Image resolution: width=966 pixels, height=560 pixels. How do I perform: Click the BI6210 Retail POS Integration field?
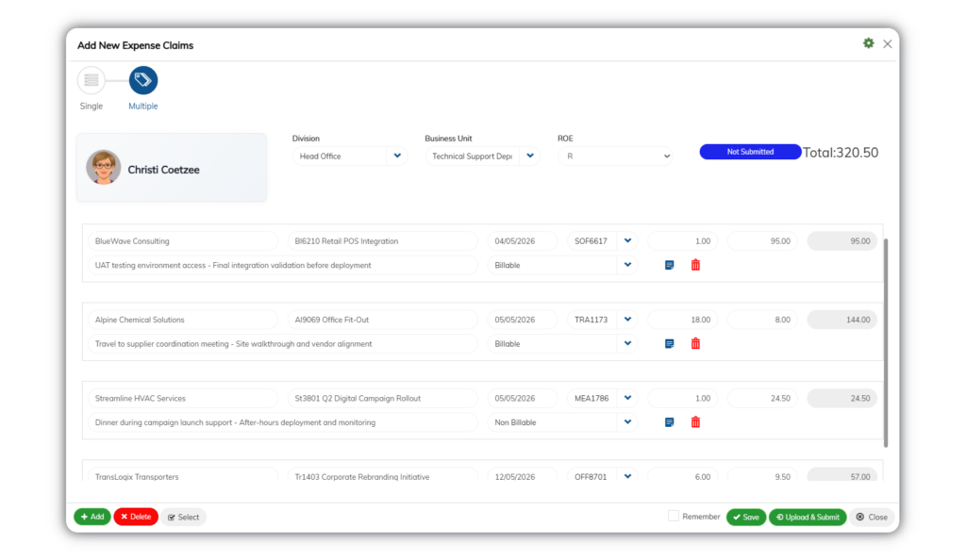[382, 241]
